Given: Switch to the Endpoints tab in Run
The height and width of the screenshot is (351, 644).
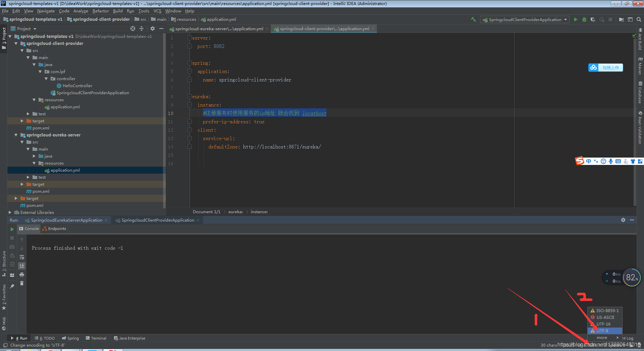Looking at the screenshot, I should [x=54, y=229].
